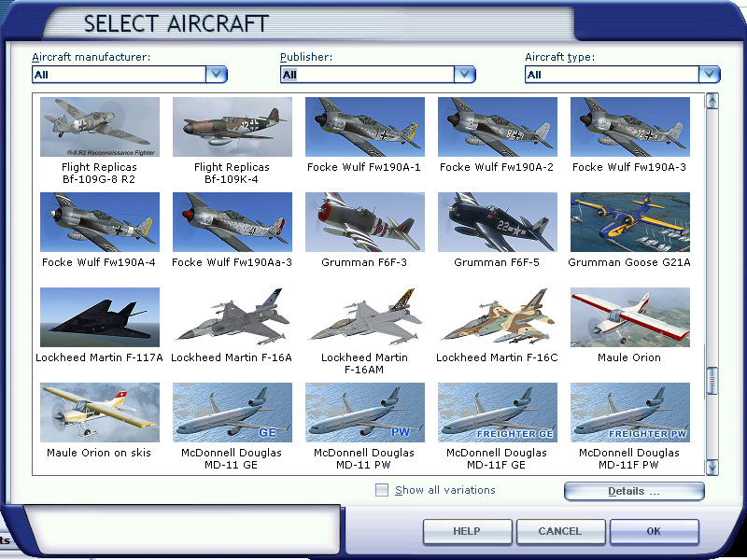The image size is (747, 560).
Task: Select the Grumman F6F-3 aircraft picture
Action: click(364, 222)
